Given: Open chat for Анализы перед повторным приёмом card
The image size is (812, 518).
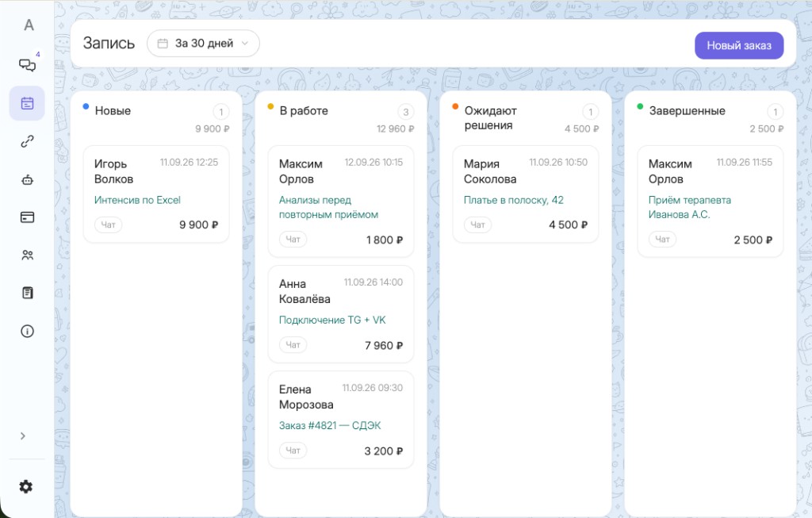Looking at the screenshot, I should (293, 240).
